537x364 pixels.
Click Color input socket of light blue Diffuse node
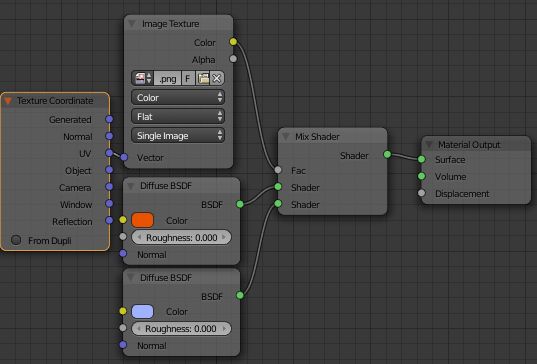[x=123, y=311]
